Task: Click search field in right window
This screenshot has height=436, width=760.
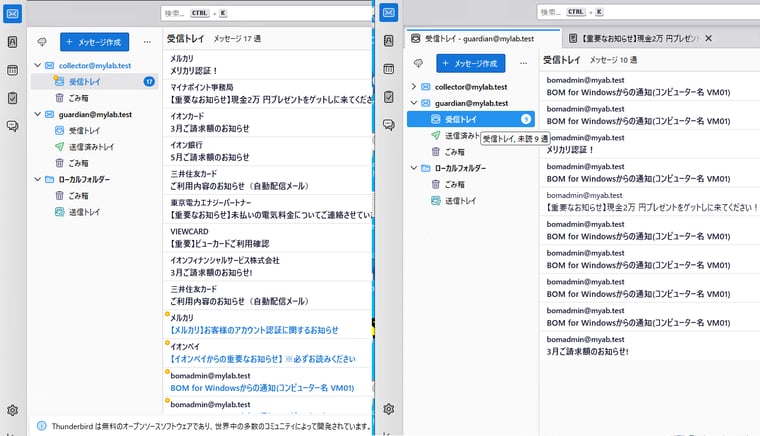Action: [648, 12]
